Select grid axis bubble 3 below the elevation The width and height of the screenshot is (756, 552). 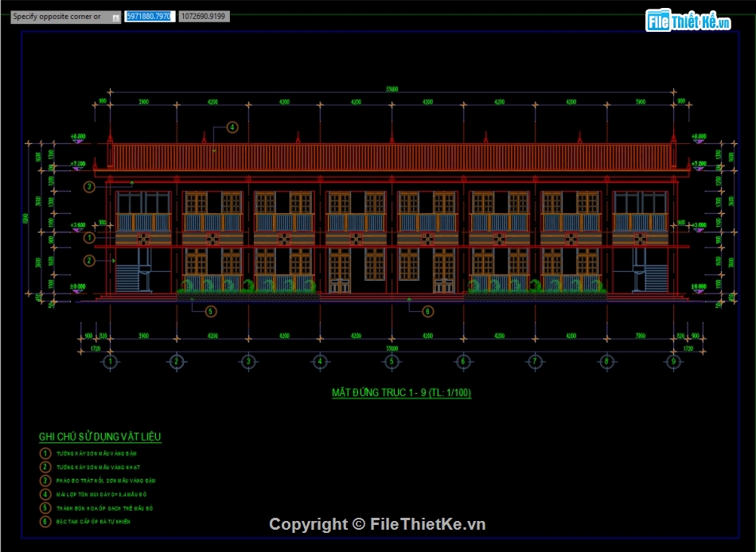(x=248, y=361)
